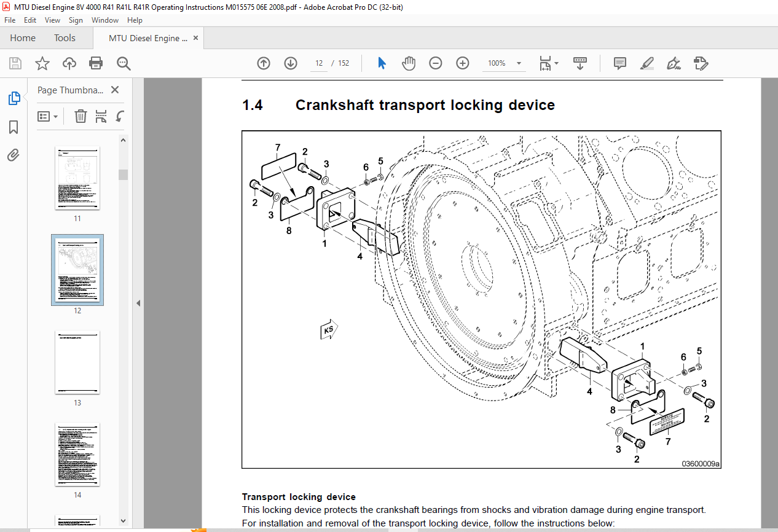Screen dimensions: 778x532
Task: Select page 14 thumbnail
Action: point(77,455)
